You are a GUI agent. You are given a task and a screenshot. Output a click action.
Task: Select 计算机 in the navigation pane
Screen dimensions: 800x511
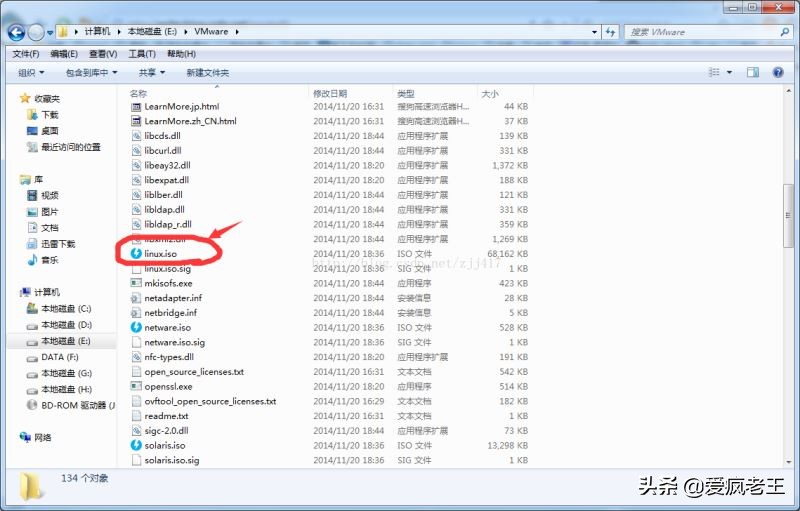tap(40, 292)
